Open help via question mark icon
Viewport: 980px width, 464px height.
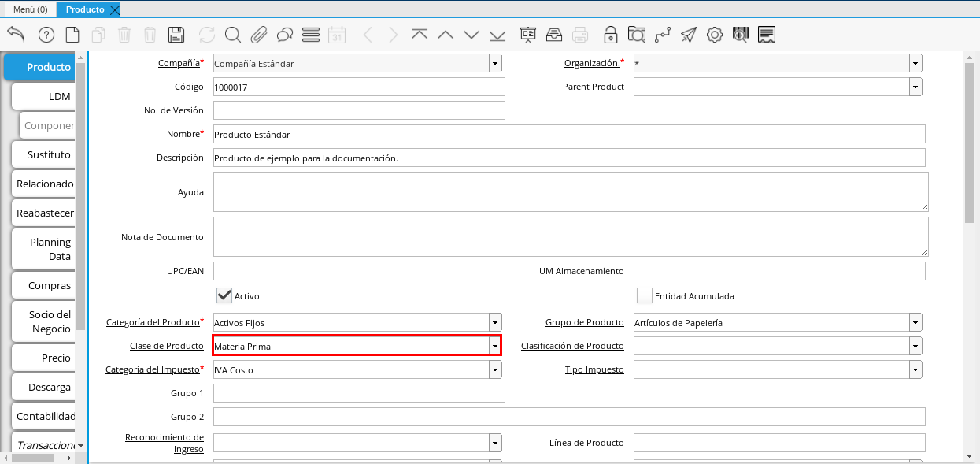(46, 35)
